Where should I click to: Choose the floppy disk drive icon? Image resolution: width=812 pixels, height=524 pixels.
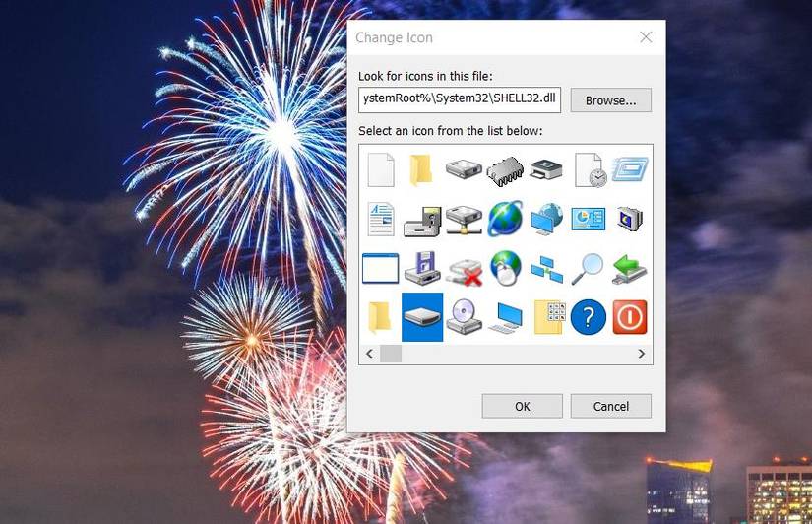tap(422, 268)
